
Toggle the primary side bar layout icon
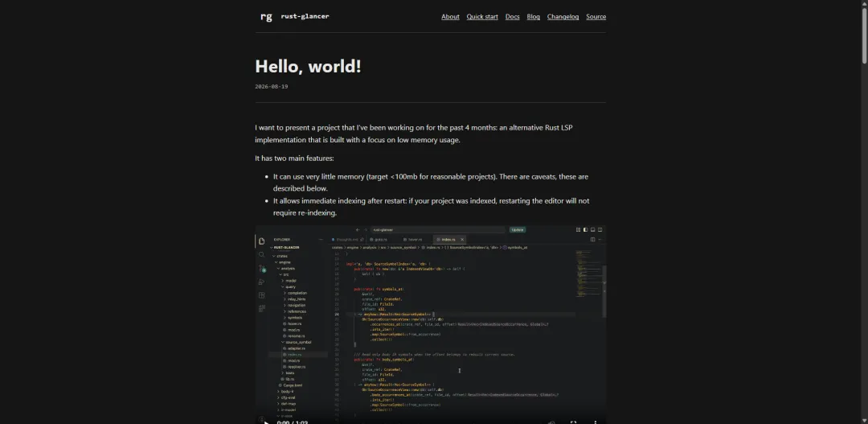click(x=586, y=229)
